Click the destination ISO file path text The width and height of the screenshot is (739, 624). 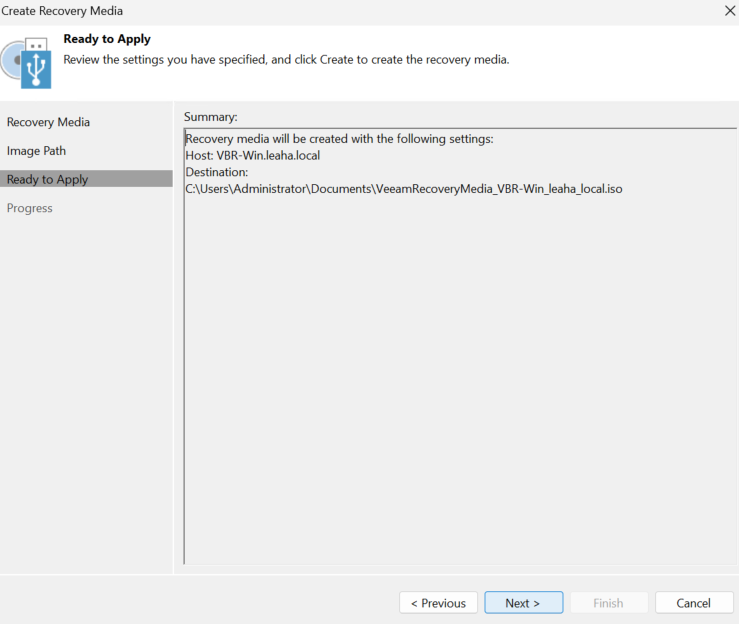[404, 189]
